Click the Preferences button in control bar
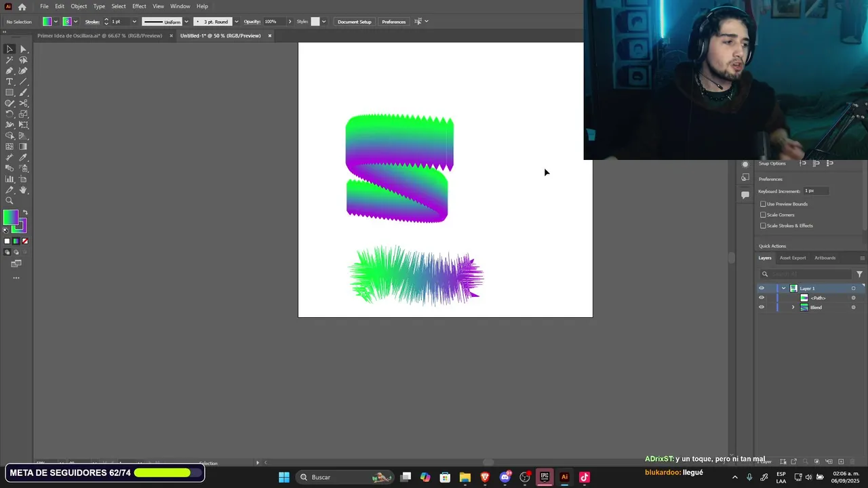The image size is (868, 488). [393, 22]
